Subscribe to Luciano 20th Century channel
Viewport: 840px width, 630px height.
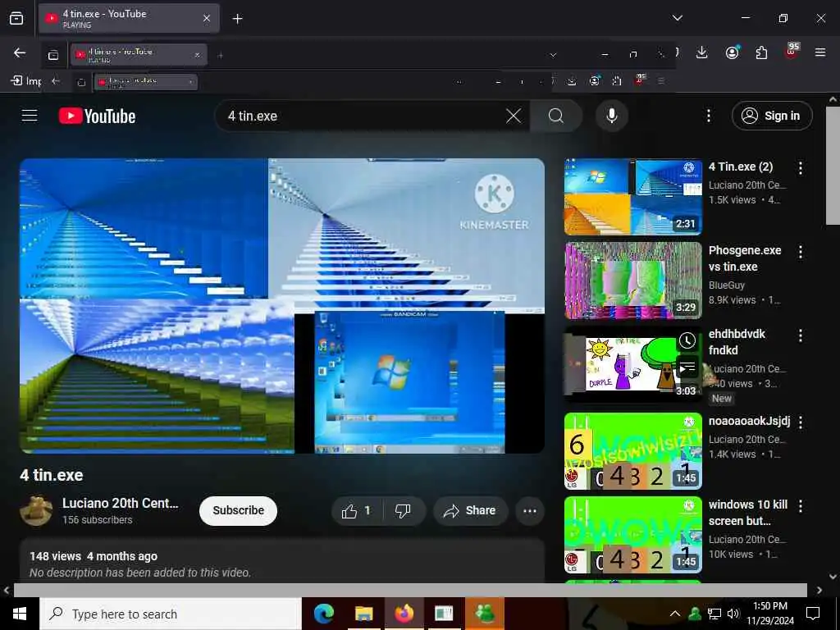tap(239, 510)
